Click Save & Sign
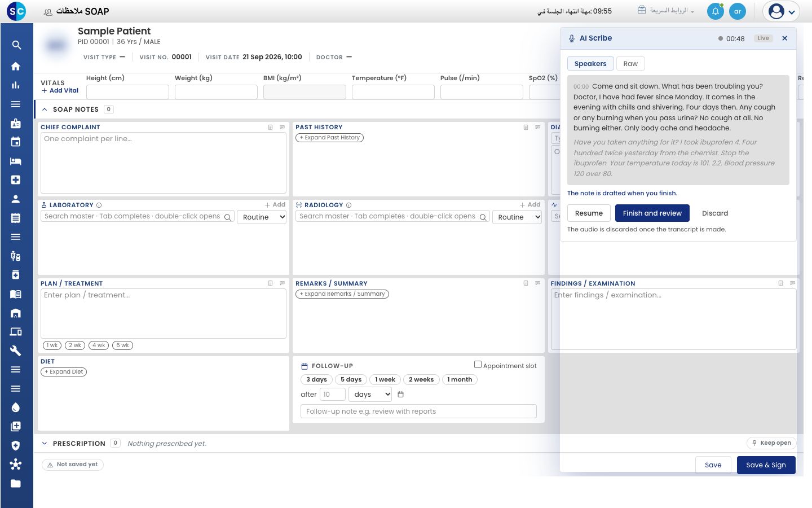This screenshot has width=812, height=508. click(766, 465)
